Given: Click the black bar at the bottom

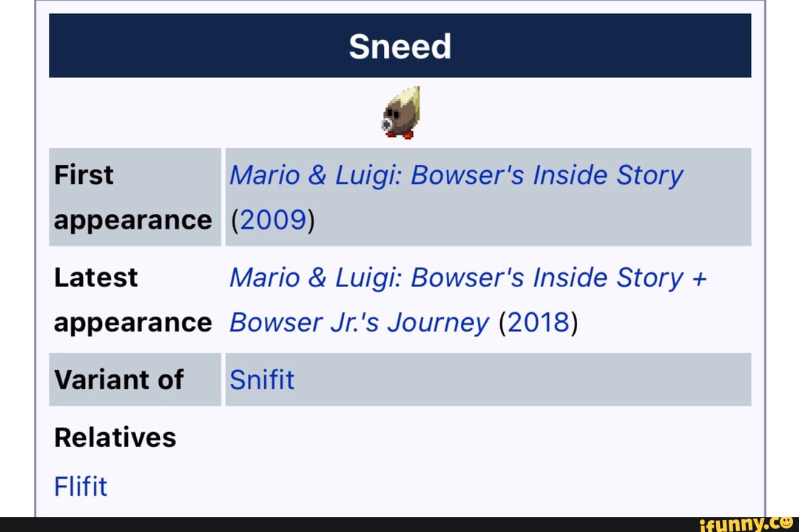Looking at the screenshot, I should pos(333,525).
